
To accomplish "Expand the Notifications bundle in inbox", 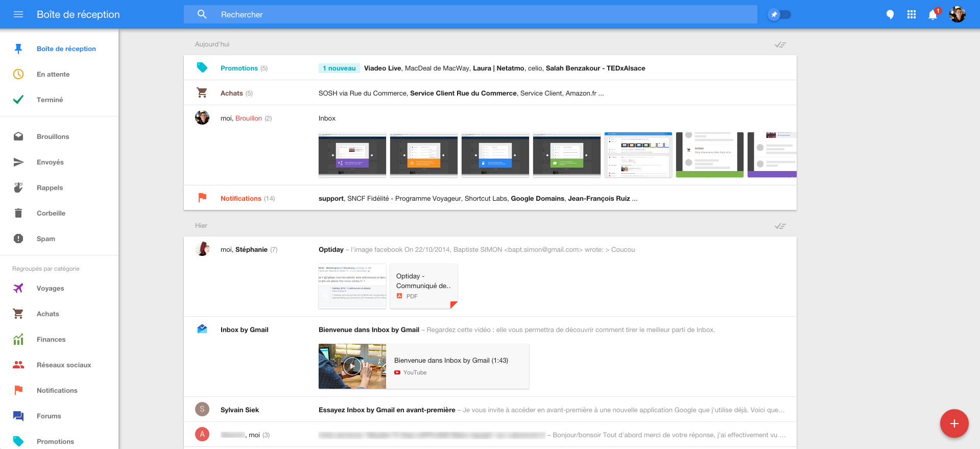I will tap(490, 198).
